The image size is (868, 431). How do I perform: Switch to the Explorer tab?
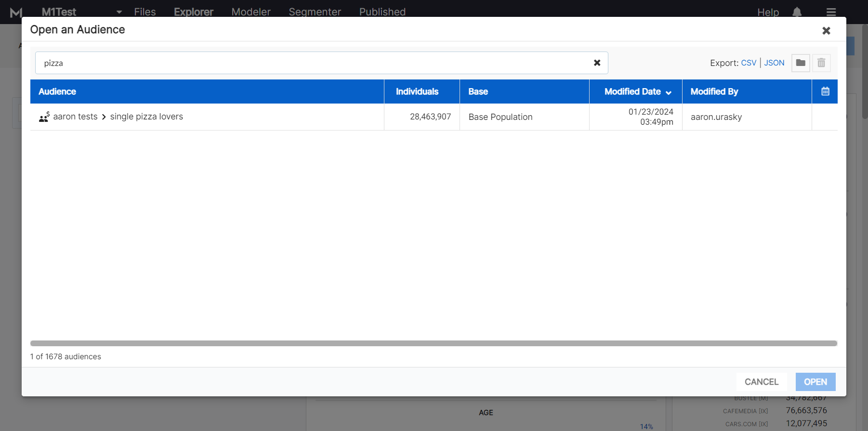(x=194, y=12)
